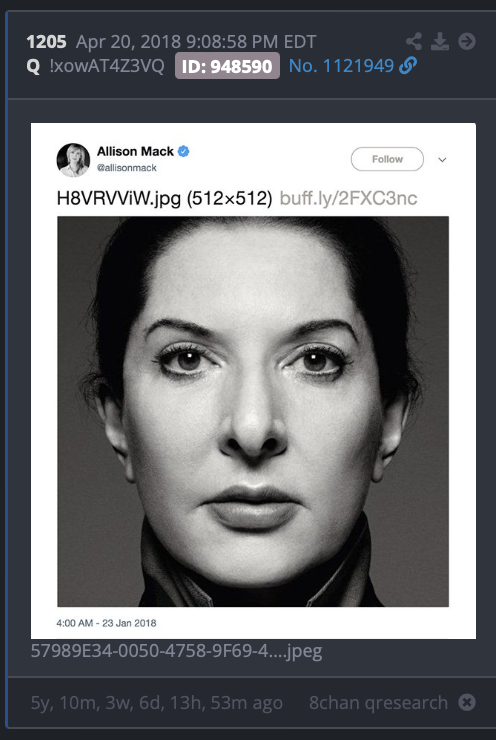Viewport: 496px width, 740px height.
Task: Expand the tweet options chevron beside Follow
Action: point(442,160)
